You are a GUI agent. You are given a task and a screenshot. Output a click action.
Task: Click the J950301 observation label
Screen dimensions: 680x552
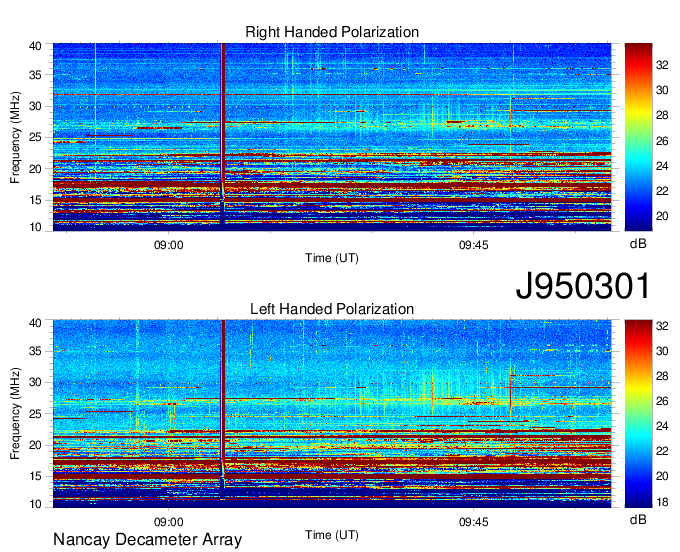click(x=583, y=286)
